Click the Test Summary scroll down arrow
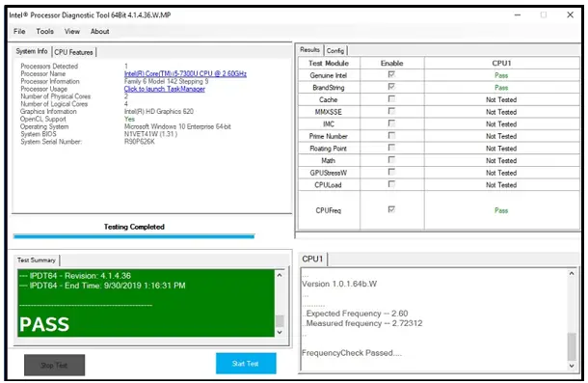The image size is (588, 383). (280, 332)
